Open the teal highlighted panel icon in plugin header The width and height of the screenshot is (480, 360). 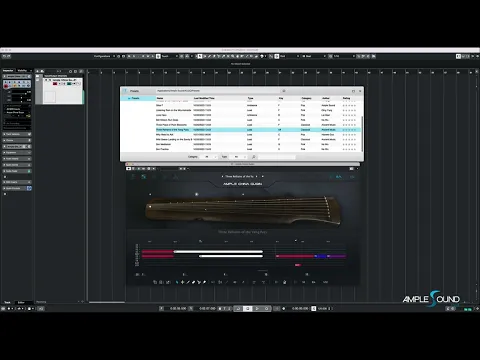tap(144, 177)
